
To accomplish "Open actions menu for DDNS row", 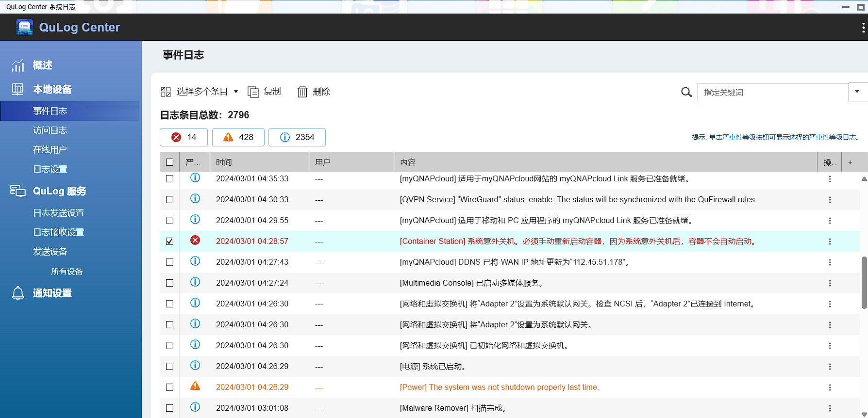I will coord(830,262).
